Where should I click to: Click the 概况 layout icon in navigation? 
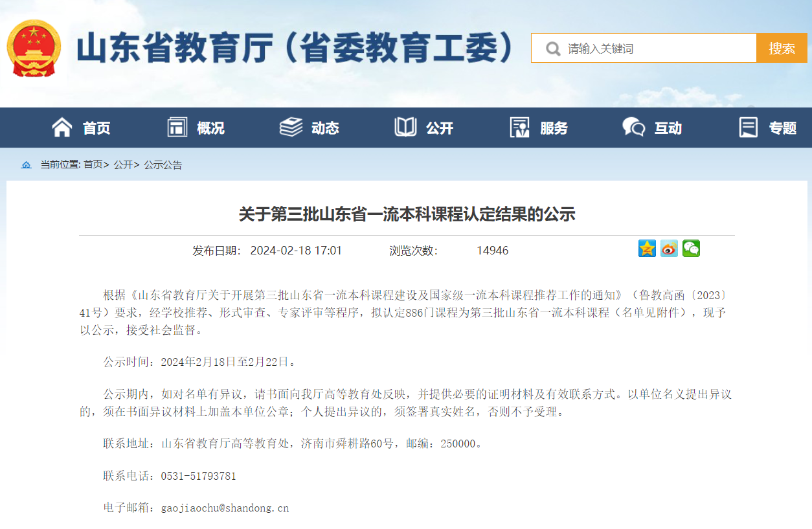click(177, 128)
